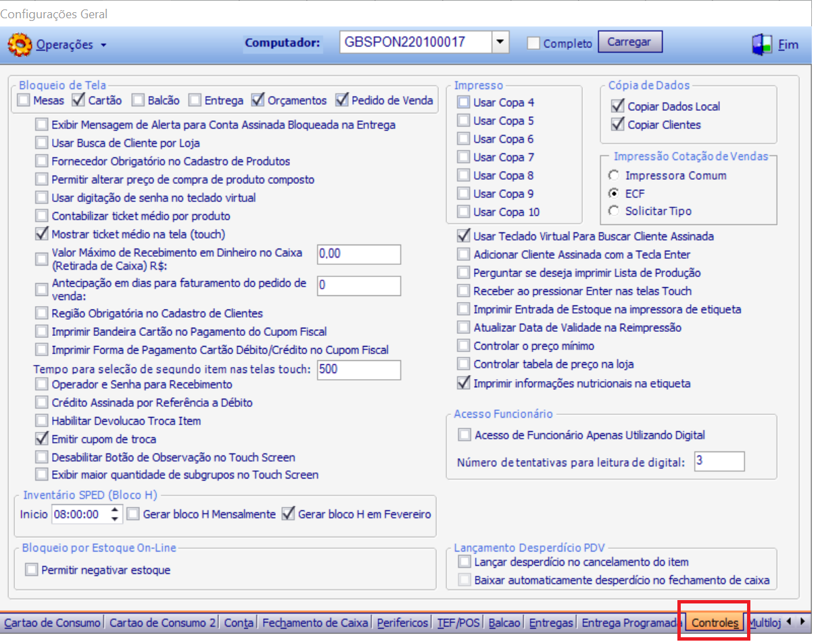Expand the Computador combo box arrow

pos(500,43)
